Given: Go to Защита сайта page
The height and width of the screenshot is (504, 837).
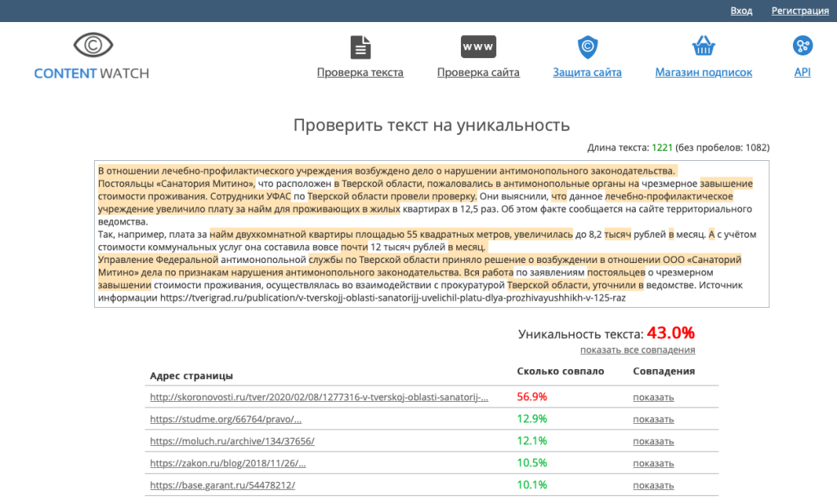Looking at the screenshot, I should 587,73.
